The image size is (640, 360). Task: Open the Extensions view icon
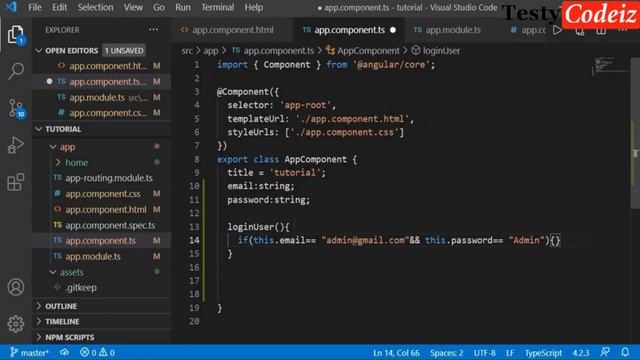coord(16,182)
